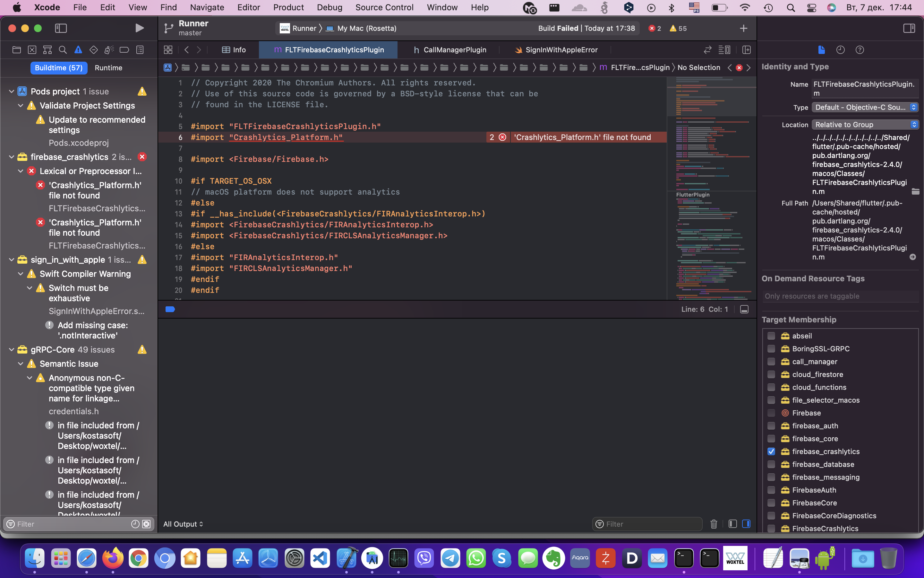Show the file inspector tab icon

(822, 50)
